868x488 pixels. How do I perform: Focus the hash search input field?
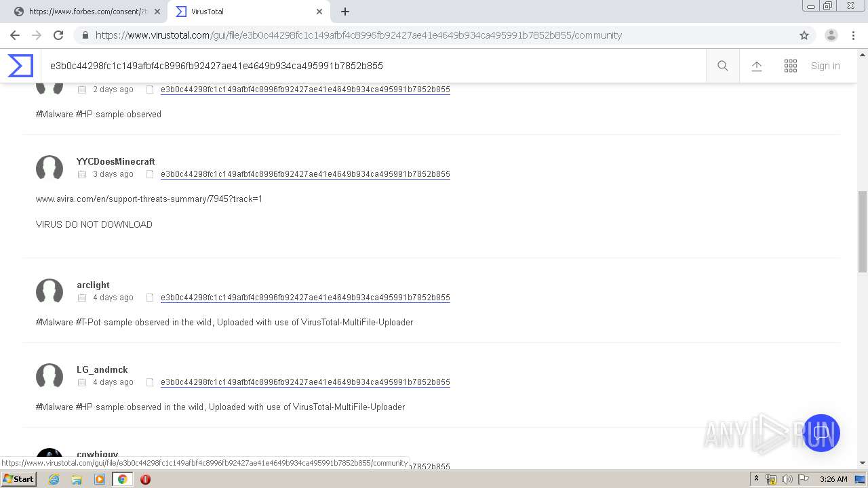(x=373, y=66)
